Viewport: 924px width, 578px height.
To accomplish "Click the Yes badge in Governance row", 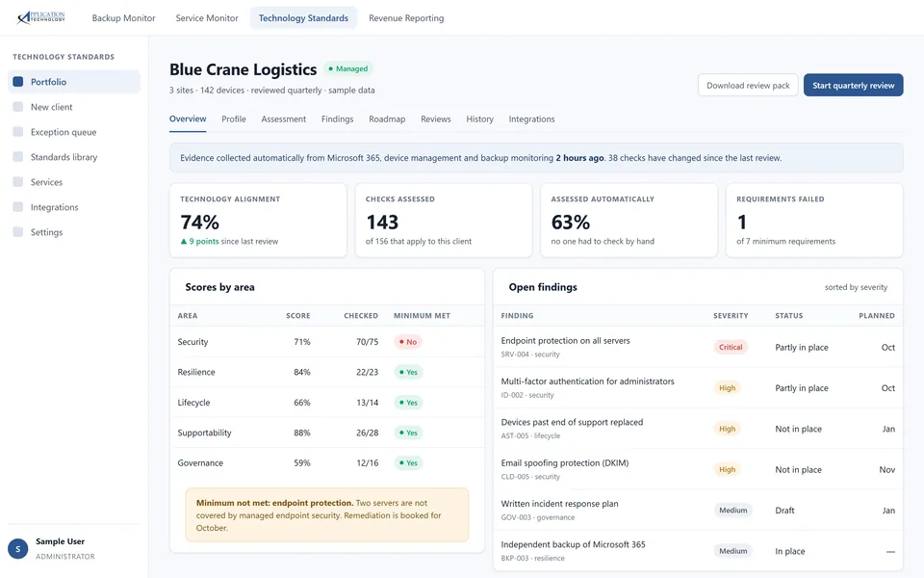I will click(x=408, y=463).
